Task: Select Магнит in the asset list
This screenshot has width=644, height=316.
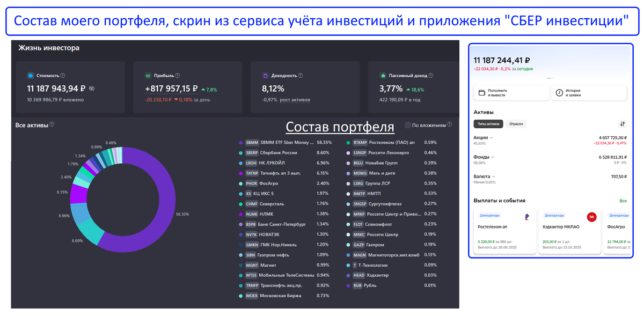Action: [269, 265]
